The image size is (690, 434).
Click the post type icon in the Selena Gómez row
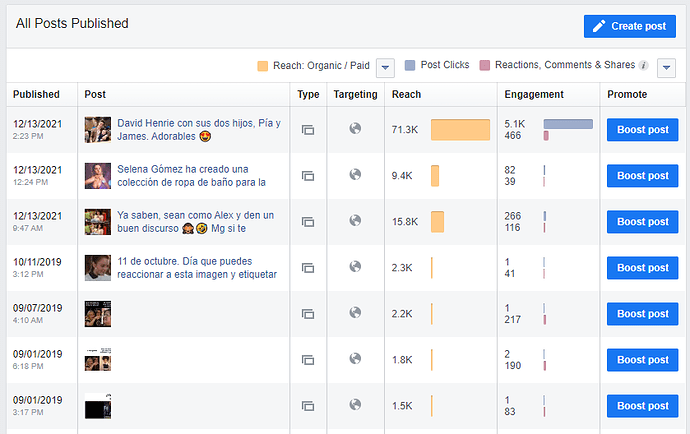coord(308,176)
